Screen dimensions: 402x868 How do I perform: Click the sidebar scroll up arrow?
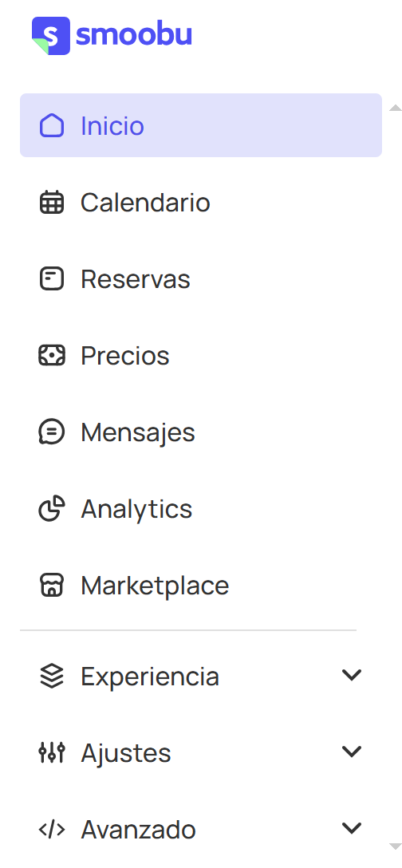(396, 108)
